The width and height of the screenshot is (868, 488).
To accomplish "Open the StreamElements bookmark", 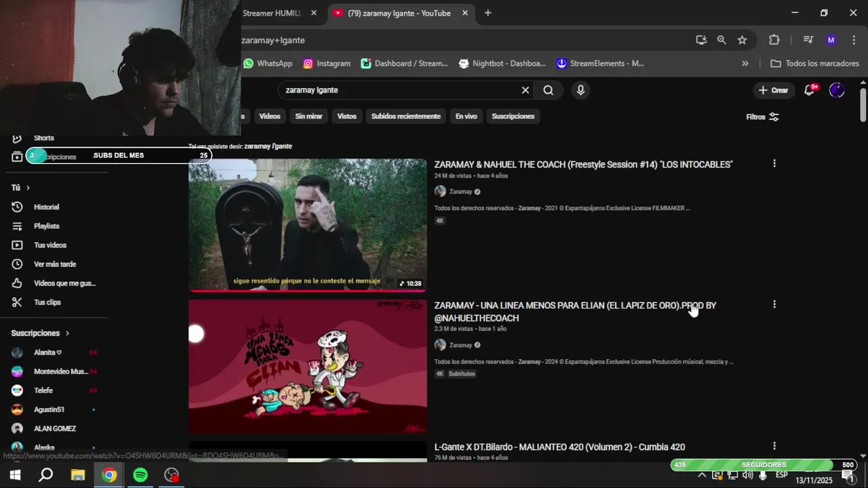I will point(600,64).
